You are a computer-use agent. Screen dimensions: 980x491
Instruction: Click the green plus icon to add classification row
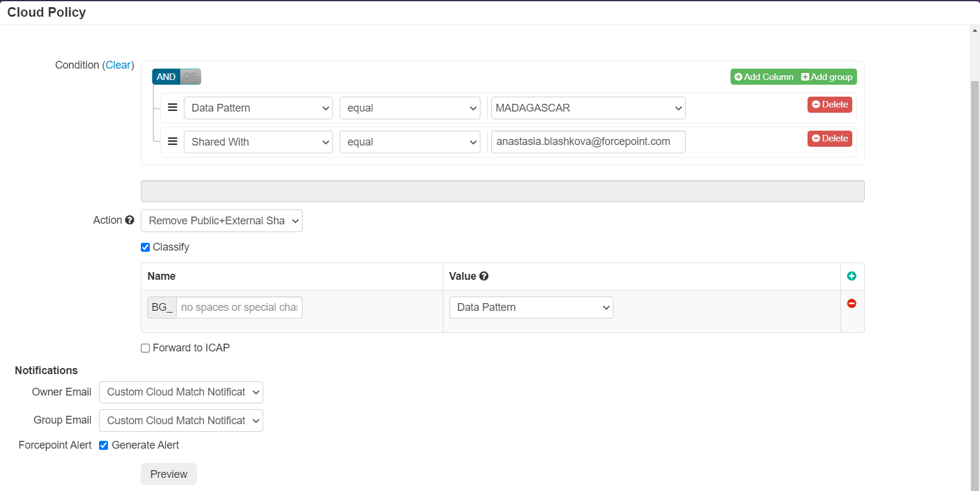click(x=852, y=276)
